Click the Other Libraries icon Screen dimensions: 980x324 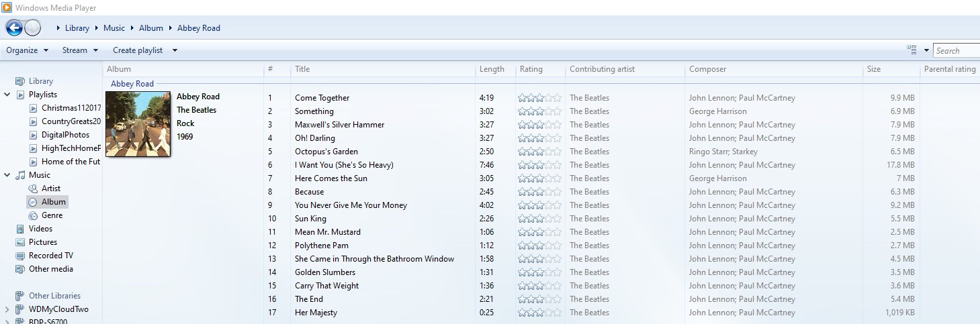pyautogui.click(x=20, y=296)
